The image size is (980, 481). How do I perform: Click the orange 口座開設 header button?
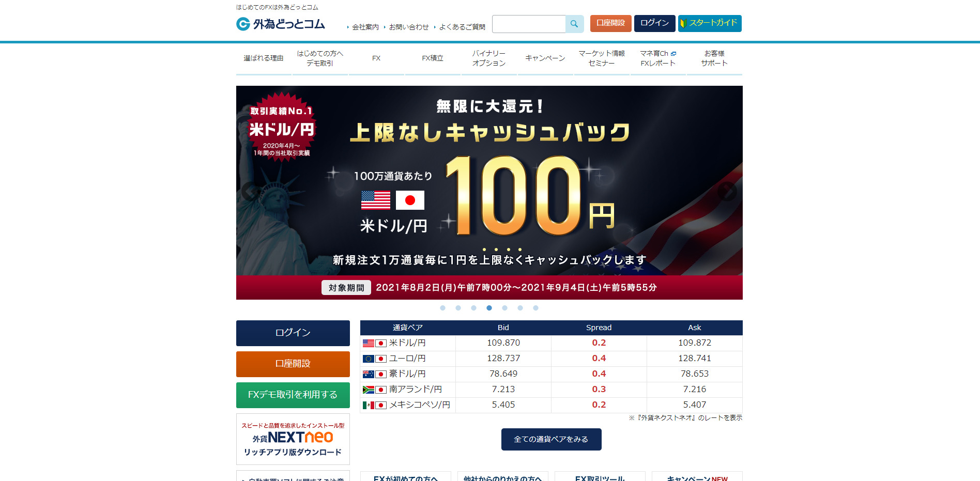pyautogui.click(x=611, y=23)
